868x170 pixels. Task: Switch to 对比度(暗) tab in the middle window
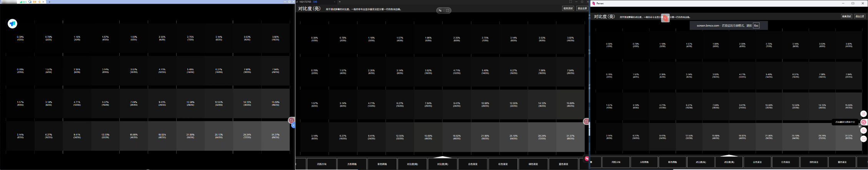tap(412, 164)
